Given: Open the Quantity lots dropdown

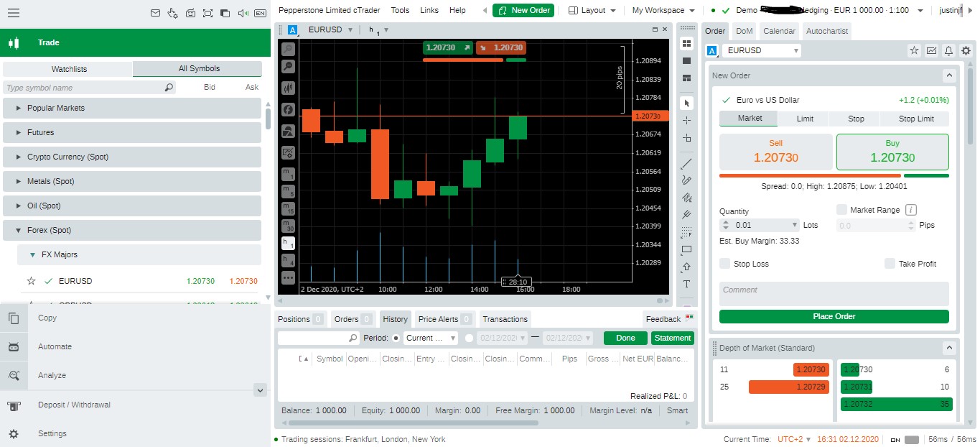Looking at the screenshot, I should pos(794,225).
